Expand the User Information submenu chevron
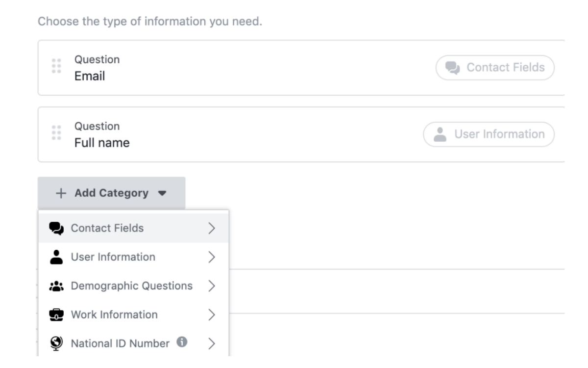The height and width of the screenshot is (368, 588). (212, 257)
